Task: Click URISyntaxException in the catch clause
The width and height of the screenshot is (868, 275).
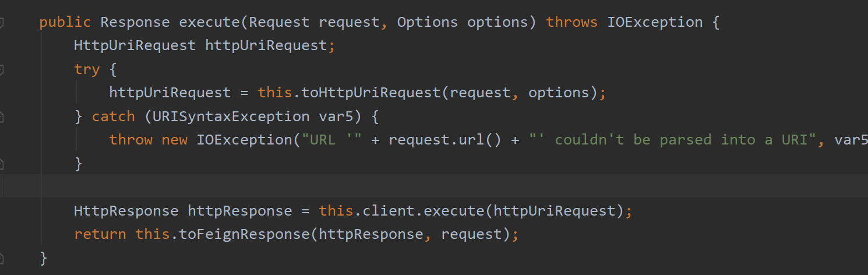Action: 231,117
